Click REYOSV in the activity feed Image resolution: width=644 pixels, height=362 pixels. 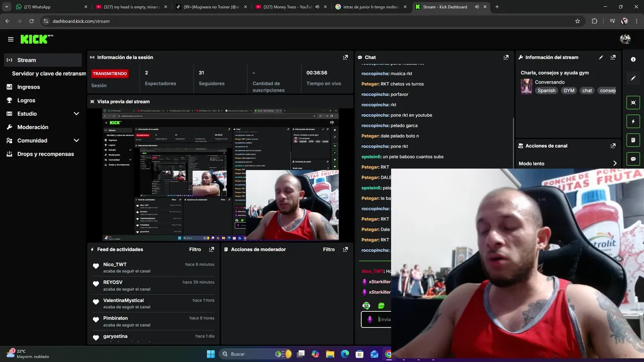point(113,283)
